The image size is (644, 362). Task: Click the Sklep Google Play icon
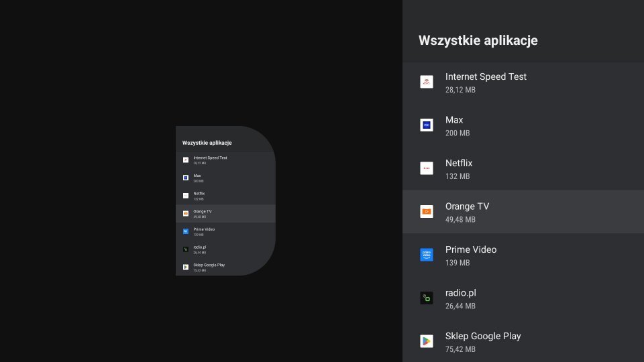coord(427,341)
